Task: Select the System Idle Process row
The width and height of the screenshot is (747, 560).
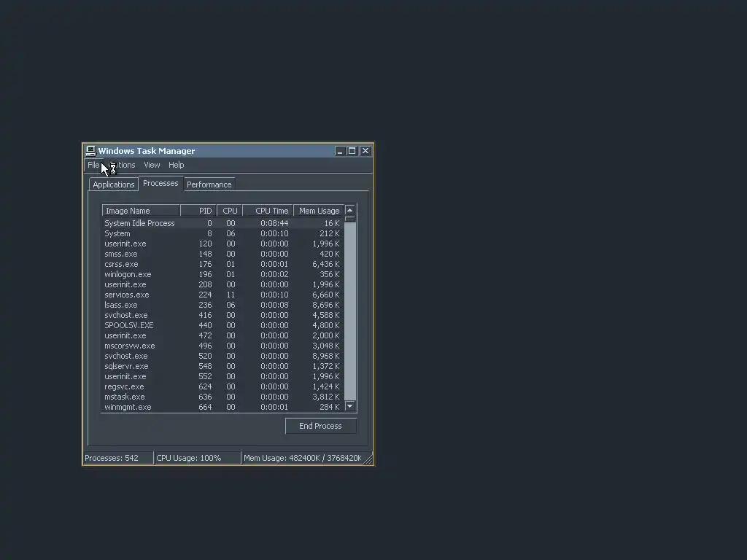Action: (x=222, y=223)
